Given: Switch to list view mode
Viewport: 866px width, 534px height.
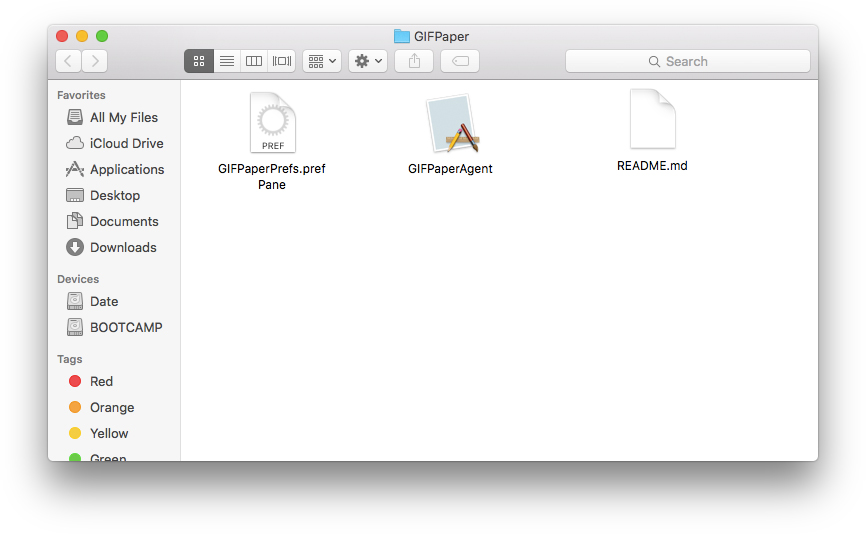Looking at the screenshot, I should (227, 61).
